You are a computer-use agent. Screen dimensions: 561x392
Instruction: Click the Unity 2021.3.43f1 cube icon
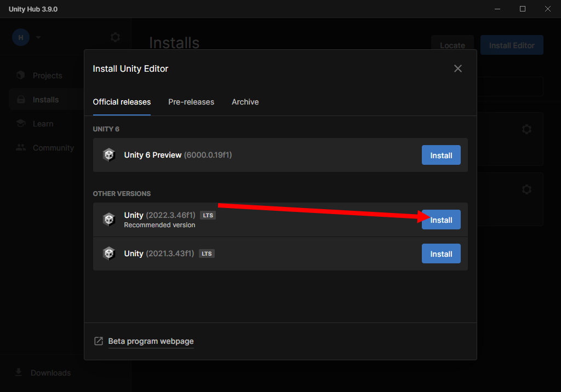click(109, 253)
